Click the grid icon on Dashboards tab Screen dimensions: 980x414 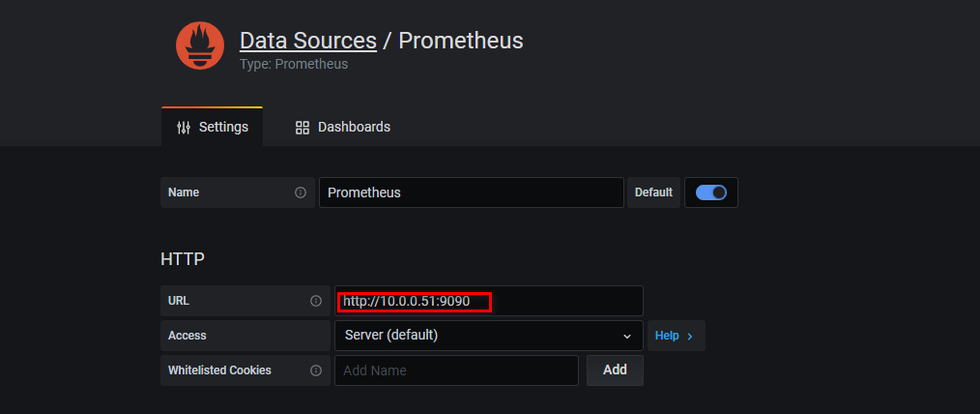(303, 128)
